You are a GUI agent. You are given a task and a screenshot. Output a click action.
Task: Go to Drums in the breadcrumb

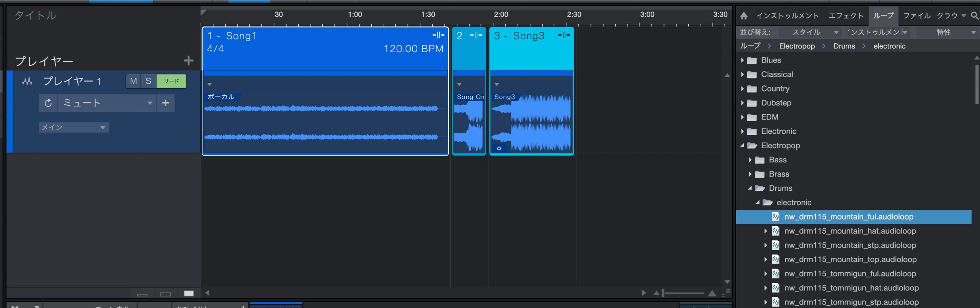tap(844, 46)
